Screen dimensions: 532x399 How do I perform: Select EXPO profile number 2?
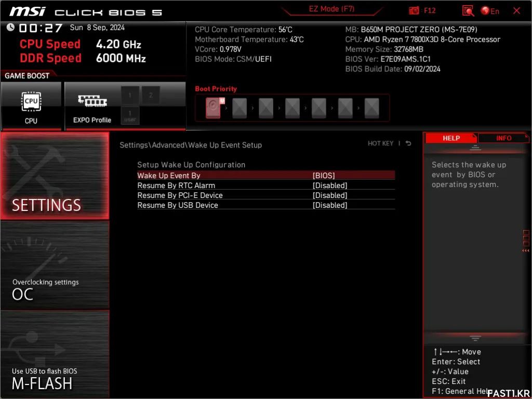pos(151,95)
